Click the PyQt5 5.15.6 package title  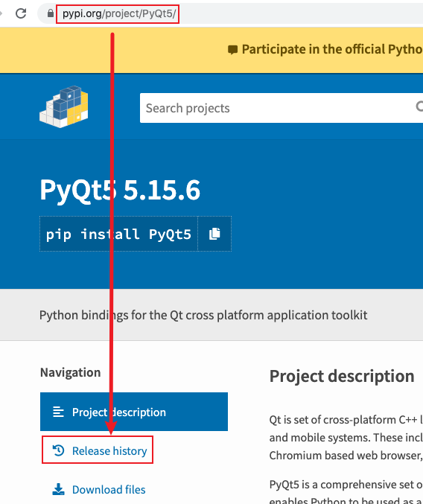click(x=120, y=190)
